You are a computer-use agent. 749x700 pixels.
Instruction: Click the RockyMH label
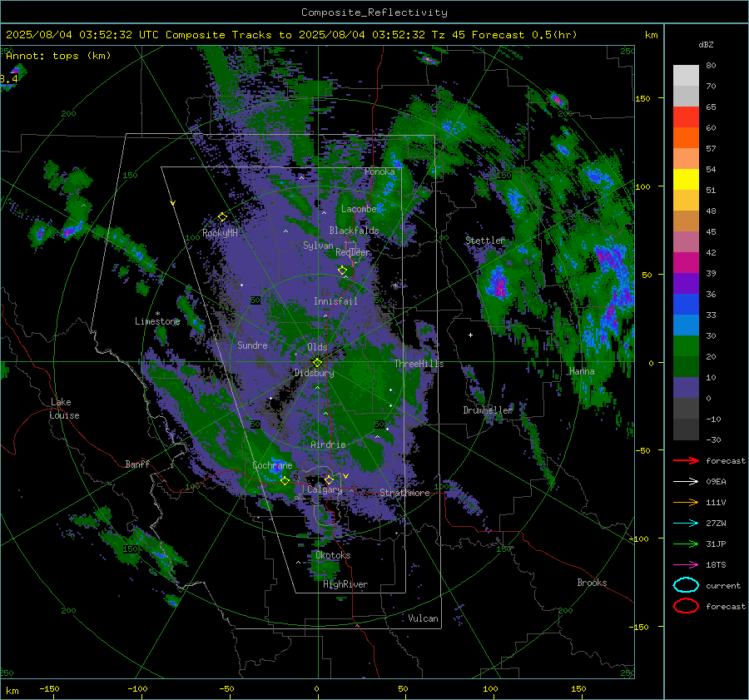(x=220, y=233)
